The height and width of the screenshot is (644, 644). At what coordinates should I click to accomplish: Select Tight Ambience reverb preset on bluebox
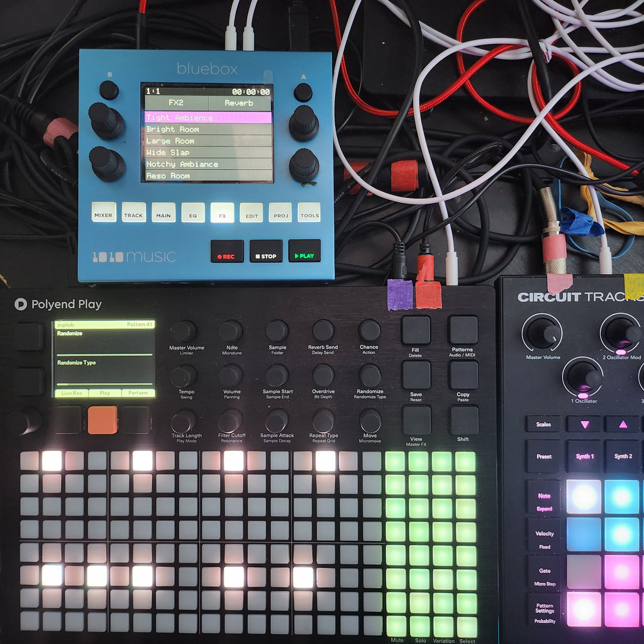point(208,118)
